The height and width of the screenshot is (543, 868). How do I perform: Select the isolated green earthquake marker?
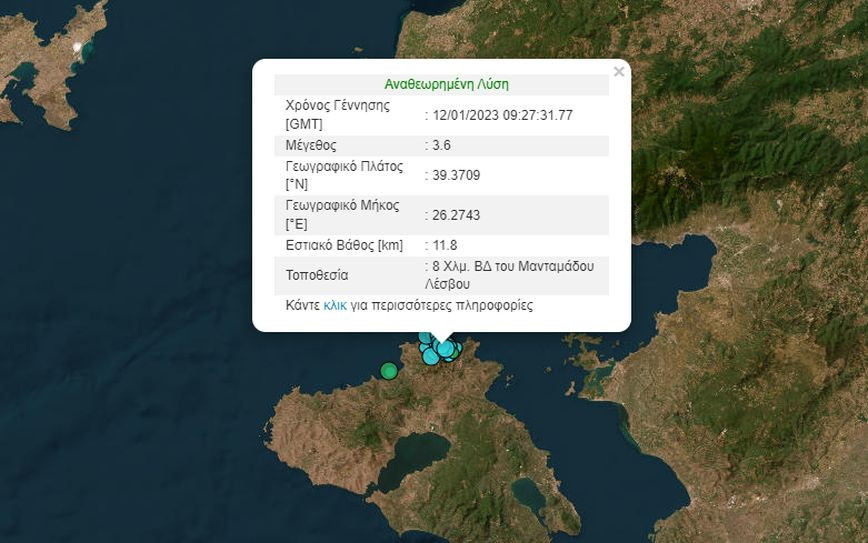(x=389, y=371)
